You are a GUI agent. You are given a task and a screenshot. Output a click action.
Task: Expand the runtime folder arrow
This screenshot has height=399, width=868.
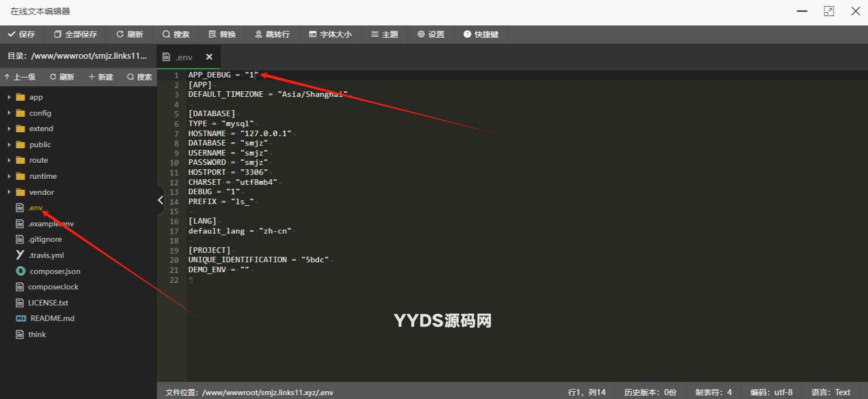point(9,176)
